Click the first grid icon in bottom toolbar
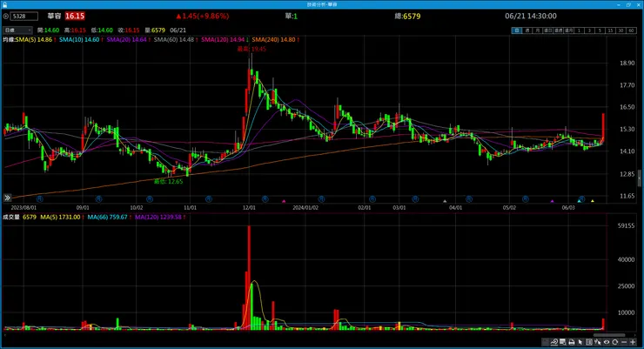Image resolution: width=644 pixels, height=349 pixels. (545, 342)
